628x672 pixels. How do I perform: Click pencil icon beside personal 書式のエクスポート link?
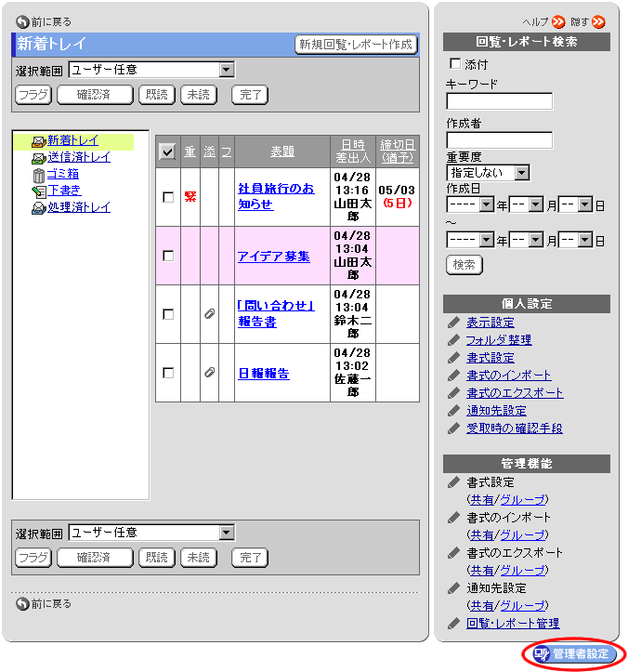click(453, 393)
